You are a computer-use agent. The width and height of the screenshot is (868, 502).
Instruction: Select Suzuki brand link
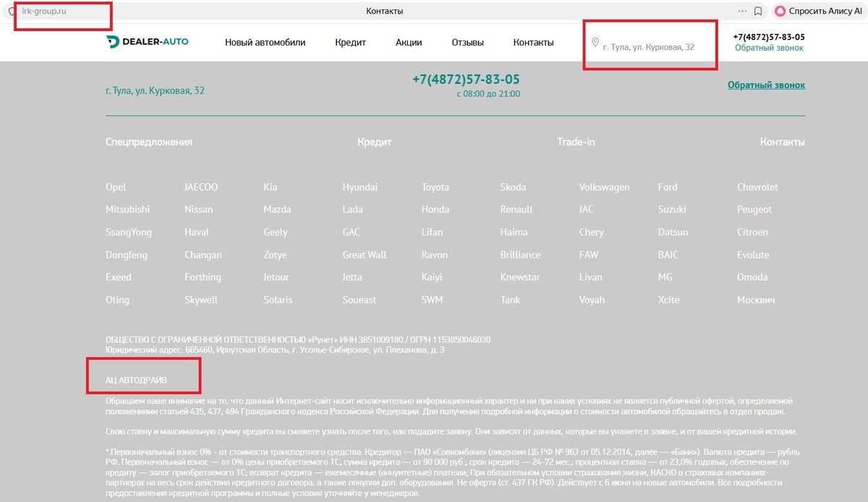[672, 209]
